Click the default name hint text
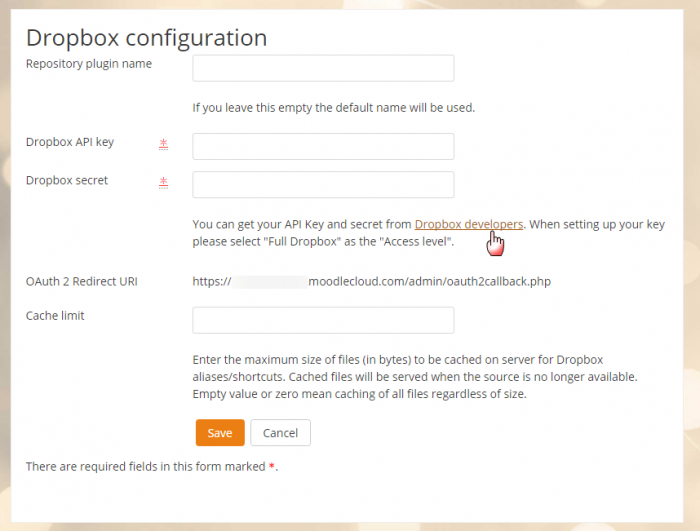Viewport: 700px width, 531px height. 333,107
